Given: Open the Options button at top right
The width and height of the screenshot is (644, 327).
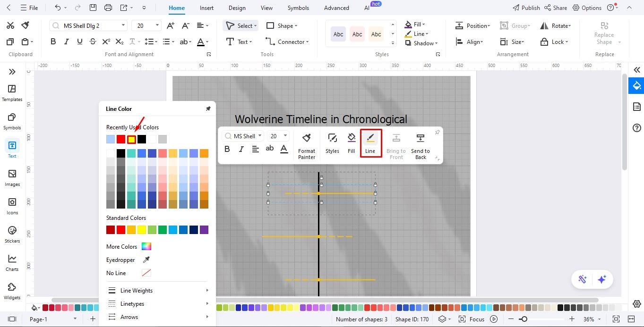Looking at the screenshot, I should tap(587, 8).
